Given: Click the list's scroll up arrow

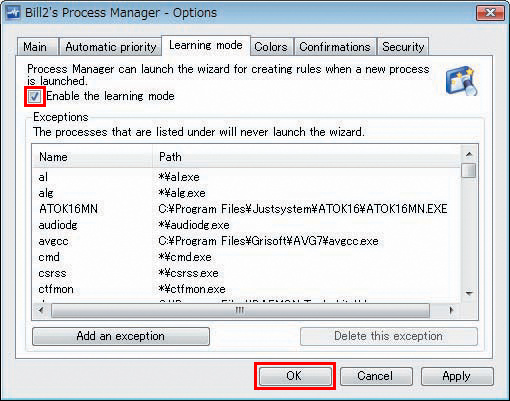Looking at the screenshot, I should point(469,154).
